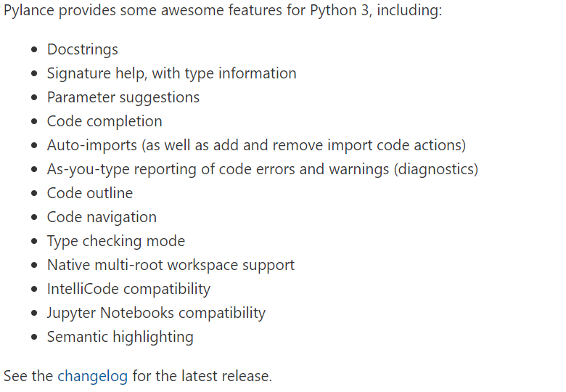
Task: Click the Type checking mode item
Action: click(x=116, y=241)
